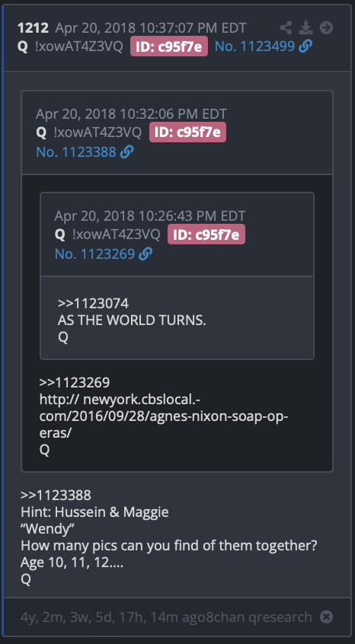Open nested post link No. 1123269
This screenshot has width=355, height=644.
(x=94, y=254)
